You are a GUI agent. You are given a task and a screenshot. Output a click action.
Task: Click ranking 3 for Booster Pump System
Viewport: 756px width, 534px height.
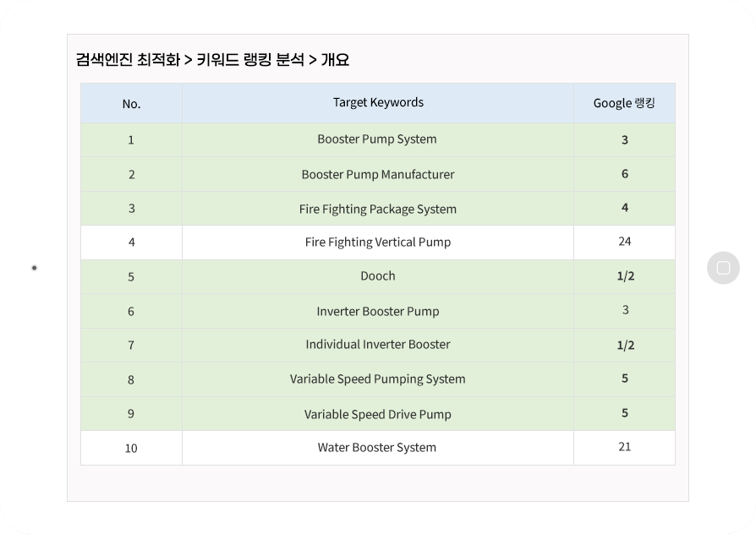(x=624, y=139)
